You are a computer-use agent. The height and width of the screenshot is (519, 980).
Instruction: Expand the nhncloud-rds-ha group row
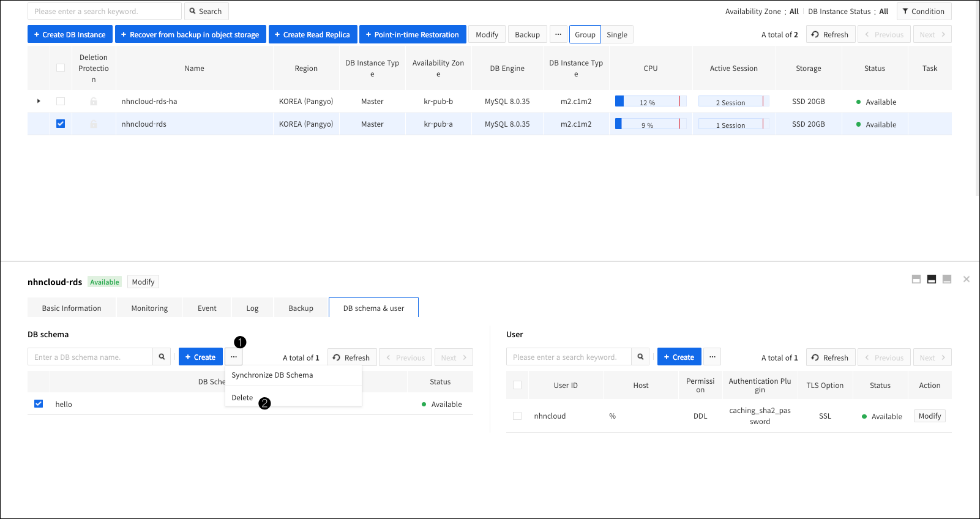39,101
